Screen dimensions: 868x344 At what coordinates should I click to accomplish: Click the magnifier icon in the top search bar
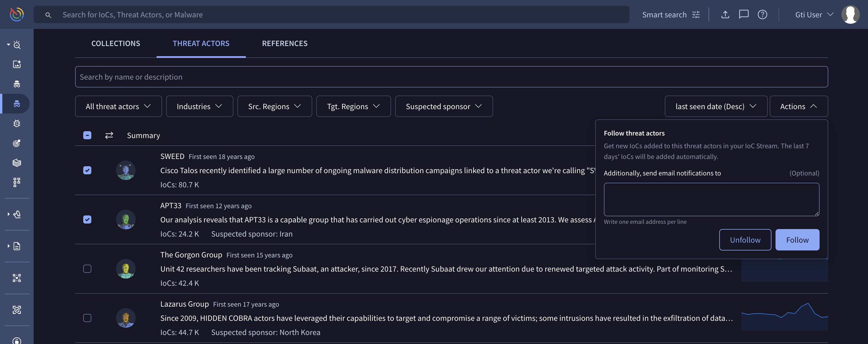click(48, 15)
